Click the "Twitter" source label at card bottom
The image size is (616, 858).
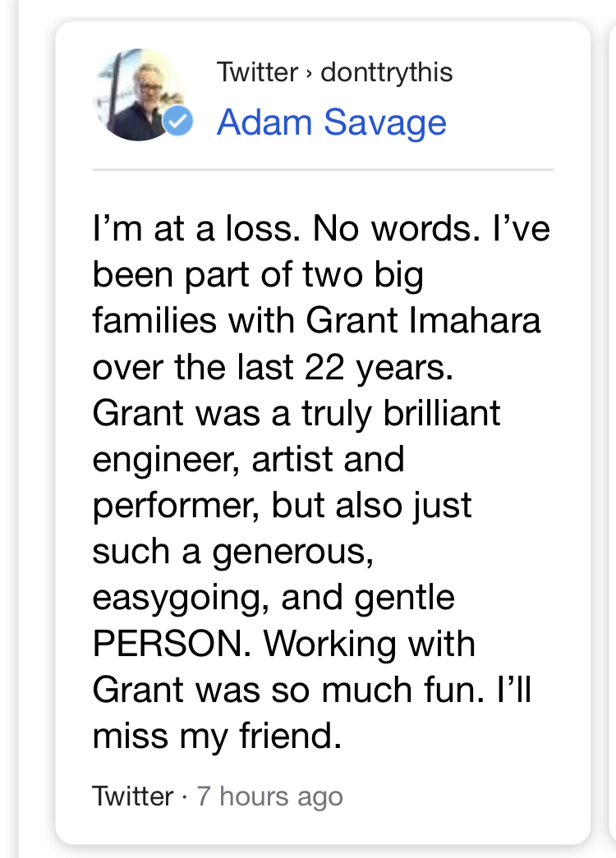point(132,796)
